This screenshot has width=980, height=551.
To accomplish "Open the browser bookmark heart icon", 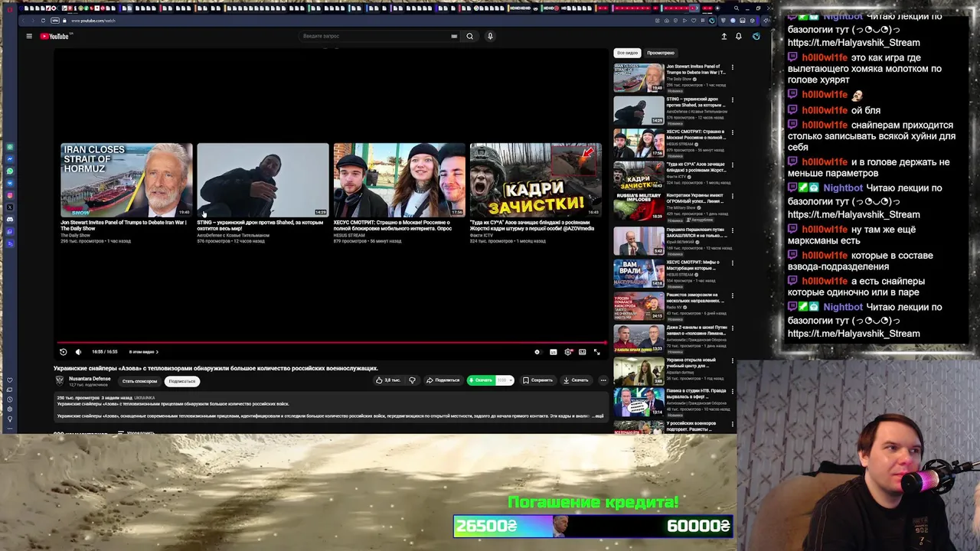I will click(x=694, y=21).
